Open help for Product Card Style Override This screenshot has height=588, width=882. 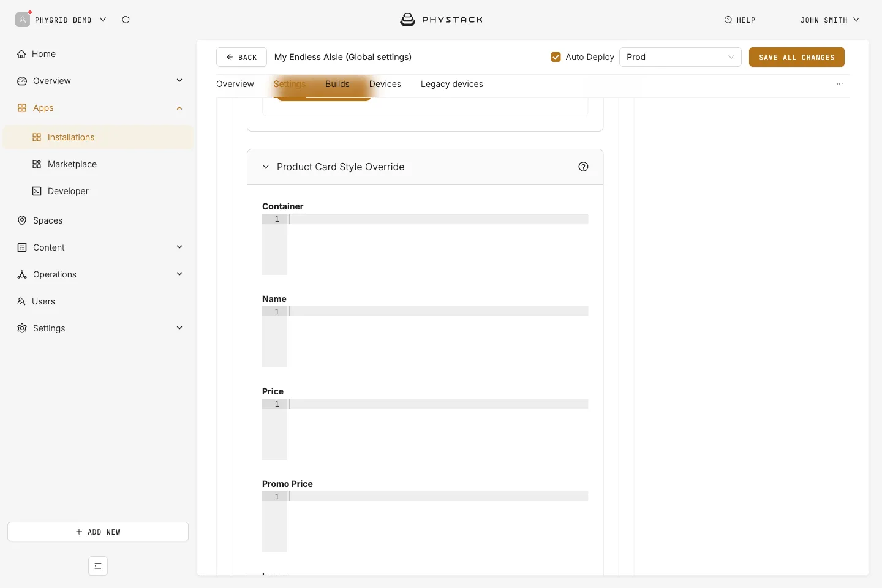pyautogui.click(x=583, y=167)
